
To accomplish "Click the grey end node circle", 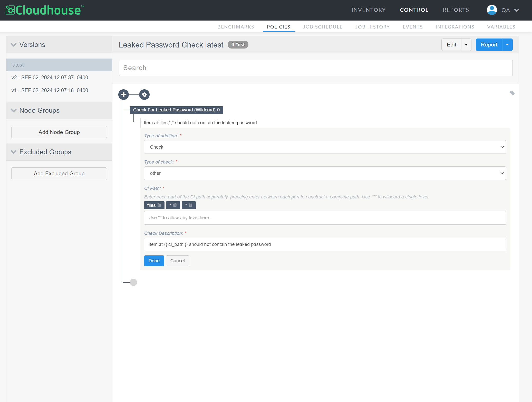I will 133,282.
